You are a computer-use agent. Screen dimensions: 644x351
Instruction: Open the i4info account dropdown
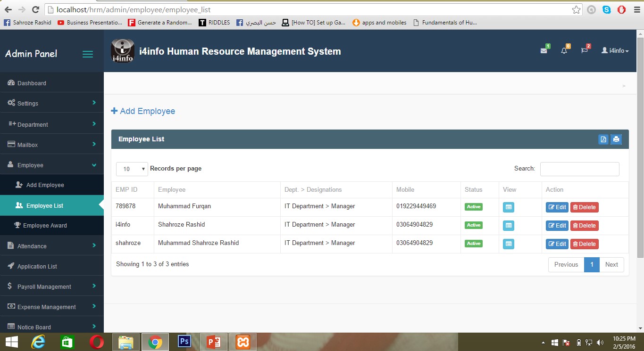[615, 50]
